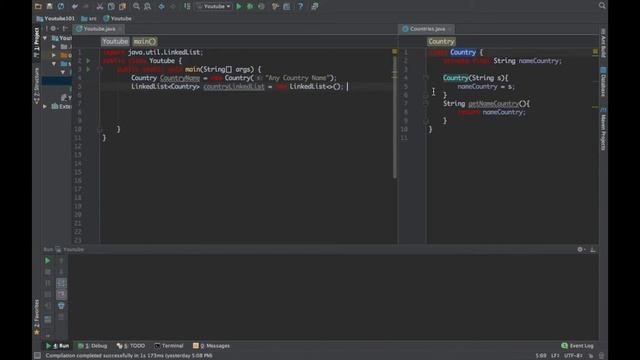Click the Paste icon in toolbar

pos(122,7)
